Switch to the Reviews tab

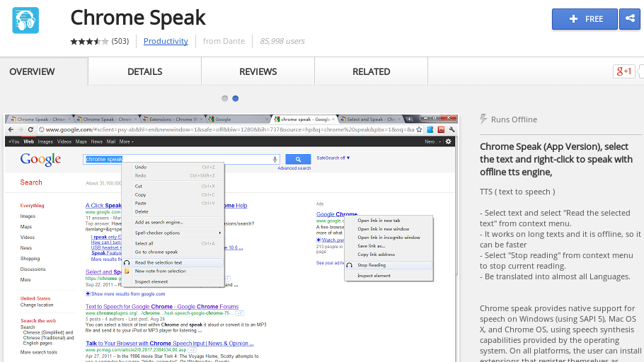[x=258, y=71]
